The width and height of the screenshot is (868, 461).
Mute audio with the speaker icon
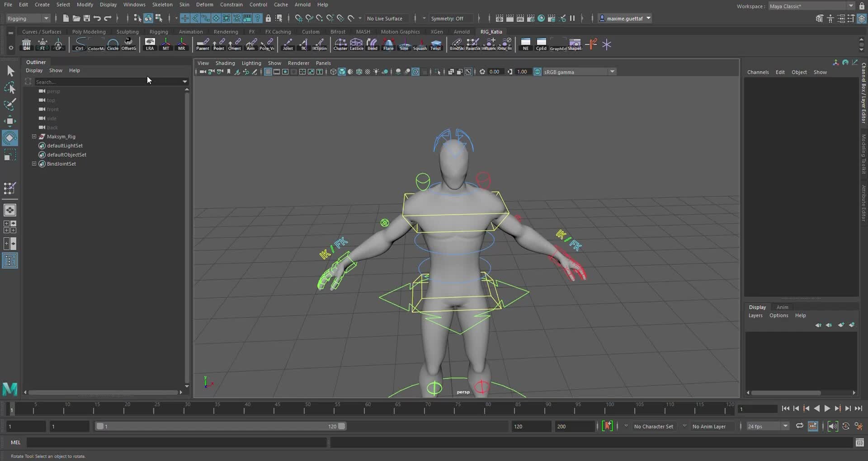[x=833, y=426]
